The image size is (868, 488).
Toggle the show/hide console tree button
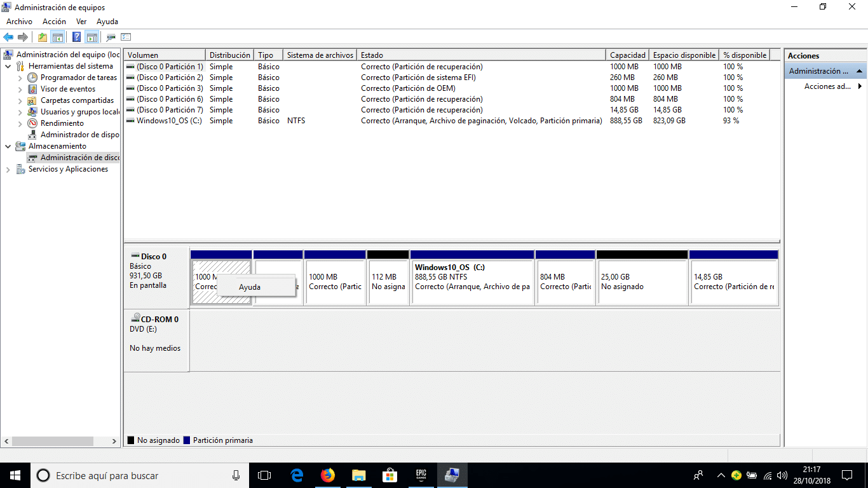tap(58, 37)
